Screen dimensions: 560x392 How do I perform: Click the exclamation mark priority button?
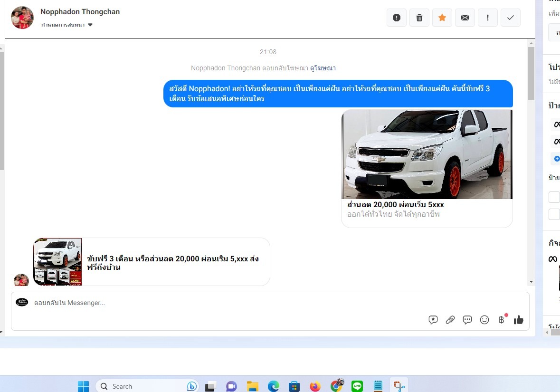pos(488,18)
